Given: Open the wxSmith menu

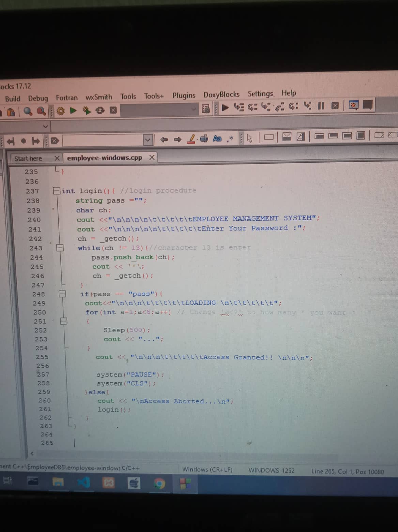Looking at the screenshot, I should coord(99,97).
